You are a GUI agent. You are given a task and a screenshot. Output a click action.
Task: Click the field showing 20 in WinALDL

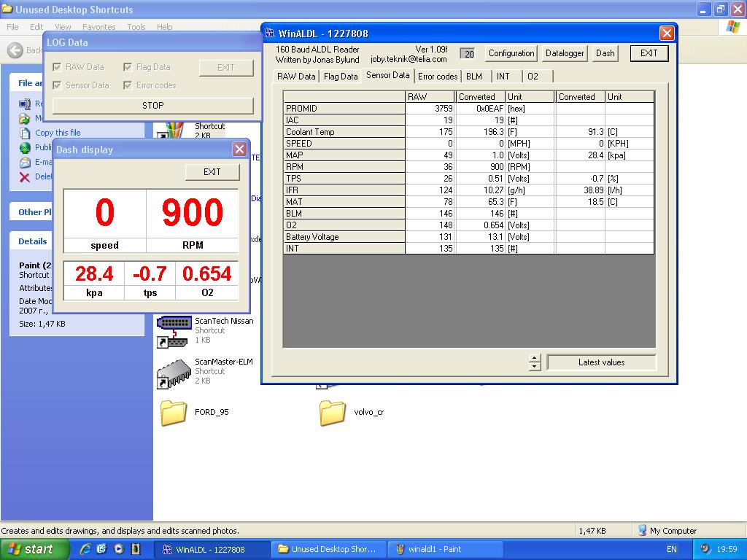pos(469,54)
